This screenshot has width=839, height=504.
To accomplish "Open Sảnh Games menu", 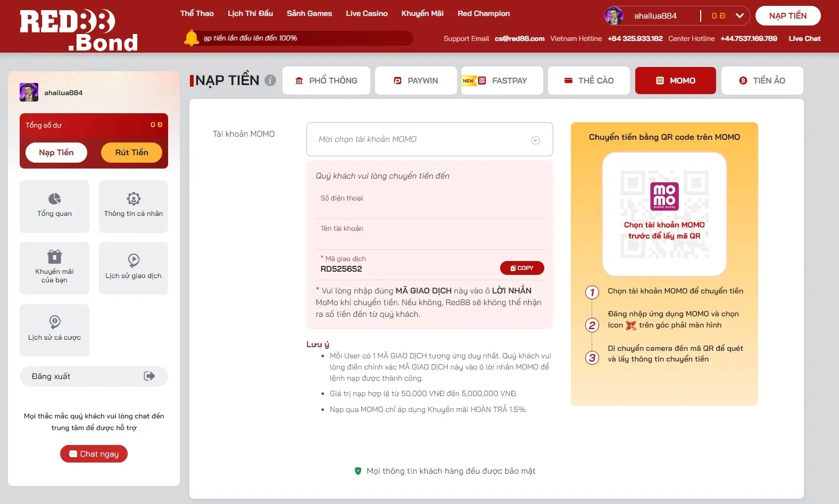I will tap(309, 13).
